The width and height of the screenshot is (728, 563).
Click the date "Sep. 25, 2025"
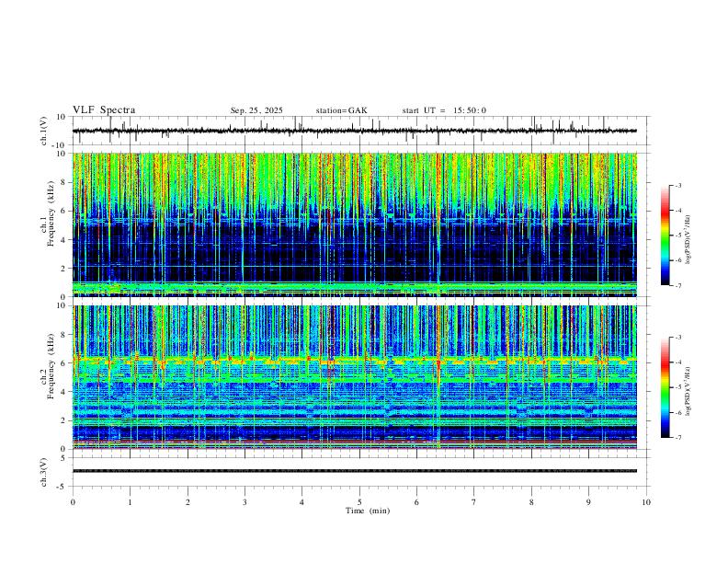256,110
